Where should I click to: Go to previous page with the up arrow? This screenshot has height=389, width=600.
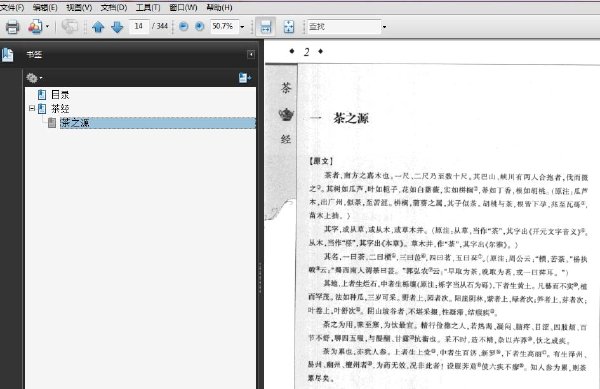(98, 27)
